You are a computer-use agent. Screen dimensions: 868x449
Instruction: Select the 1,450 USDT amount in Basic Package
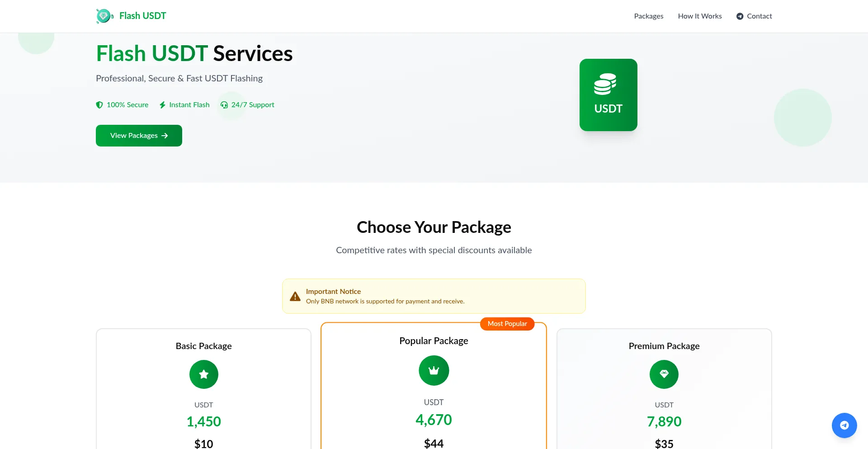203,421
